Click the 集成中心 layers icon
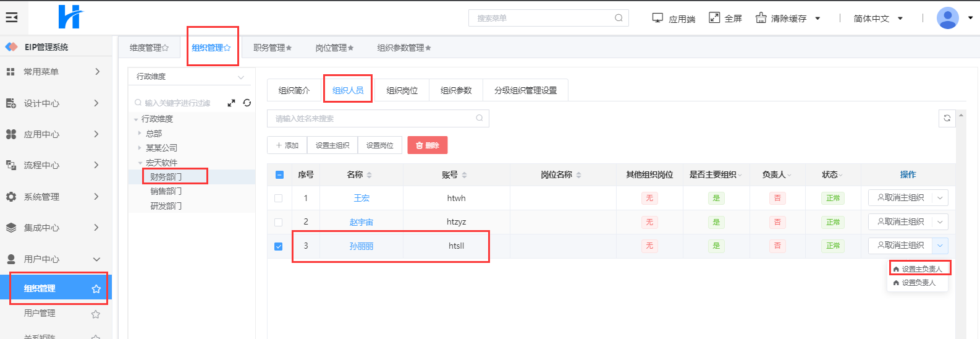 click(x=11, y=228)
